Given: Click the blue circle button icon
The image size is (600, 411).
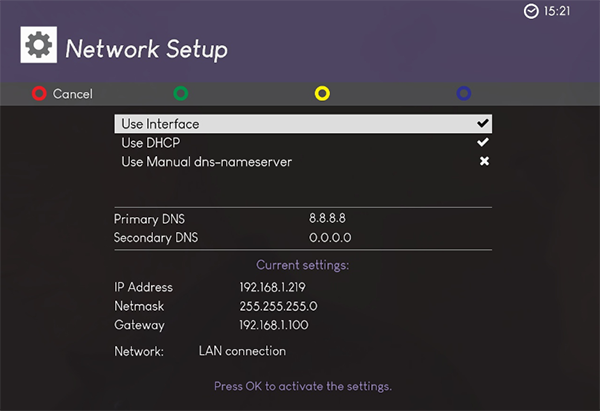Looking at the screenshot, I should [x=464, y=93].
